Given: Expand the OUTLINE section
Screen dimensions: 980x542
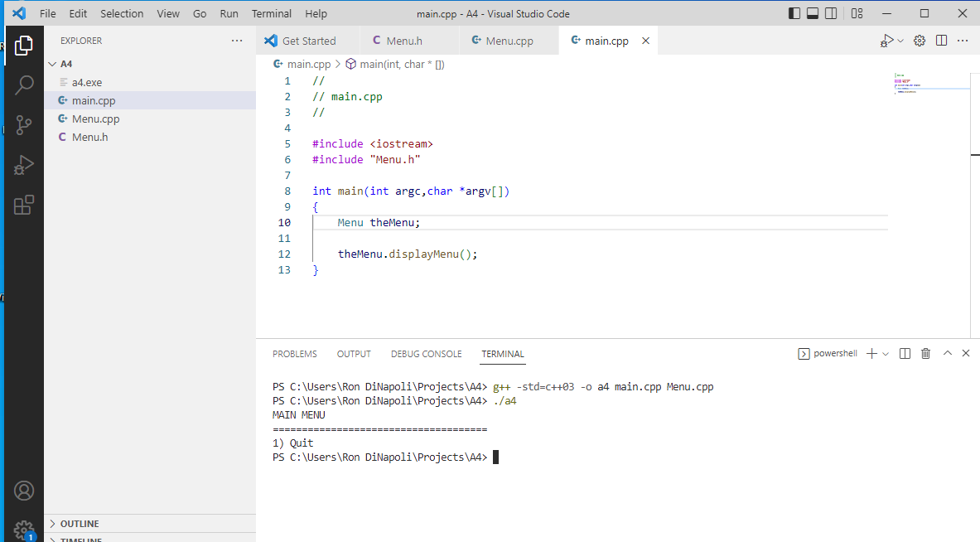Looking at the screenshot, I should pyautogui.click(x=80, y=524).
